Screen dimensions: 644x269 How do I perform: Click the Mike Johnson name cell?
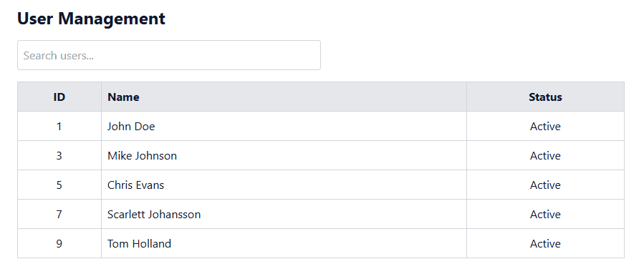(284, 155)
